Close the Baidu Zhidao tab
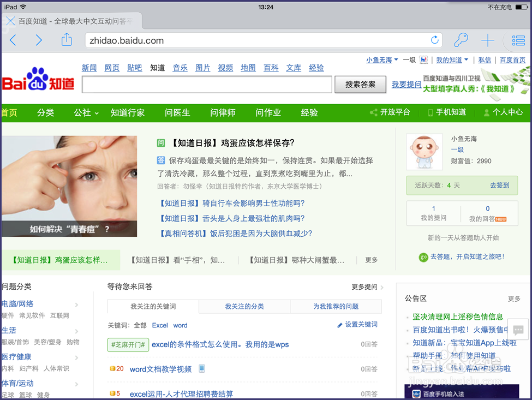 pyautogui.click(x=10, y=21)
